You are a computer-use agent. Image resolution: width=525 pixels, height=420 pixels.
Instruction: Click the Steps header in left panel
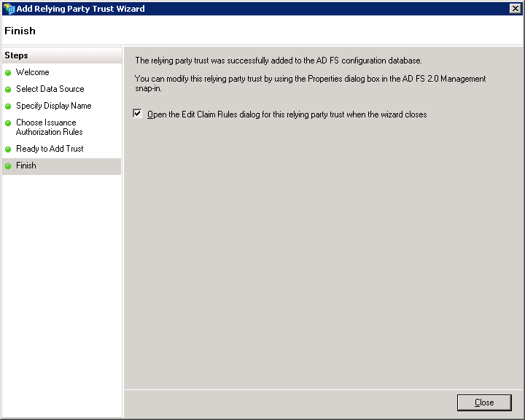16,55
